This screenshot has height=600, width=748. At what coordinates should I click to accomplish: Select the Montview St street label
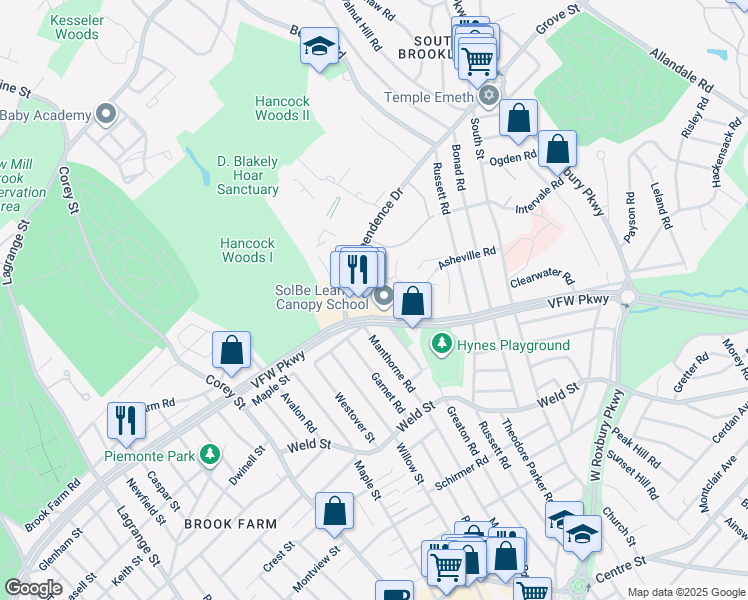317,568
